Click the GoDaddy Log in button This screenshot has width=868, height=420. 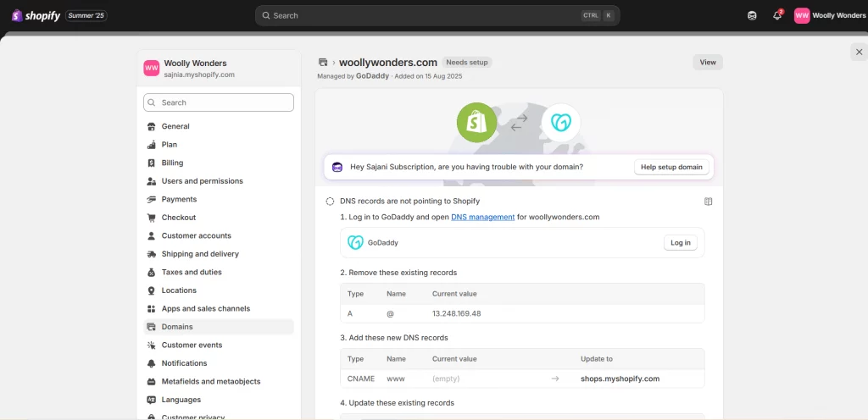[681, 243]
